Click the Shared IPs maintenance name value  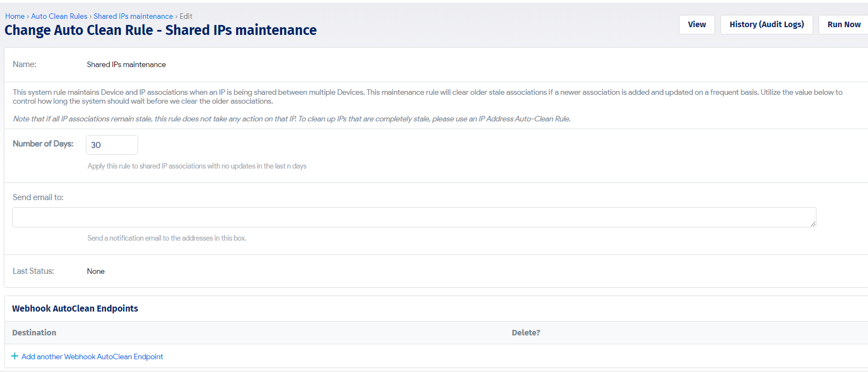coord(126,64)
